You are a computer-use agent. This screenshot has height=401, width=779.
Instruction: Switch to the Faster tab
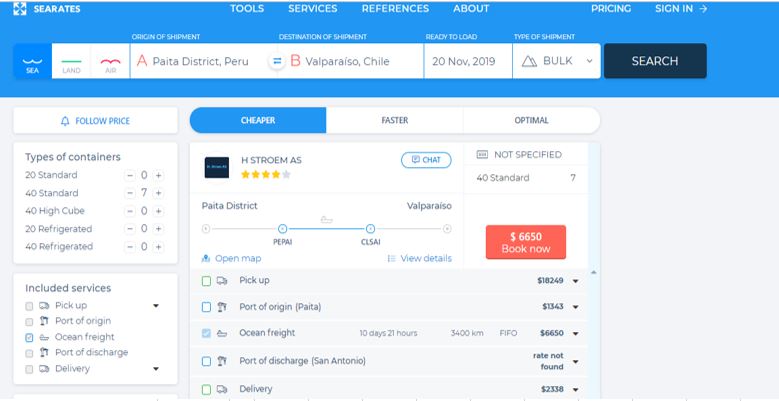(x=394, y=121)
